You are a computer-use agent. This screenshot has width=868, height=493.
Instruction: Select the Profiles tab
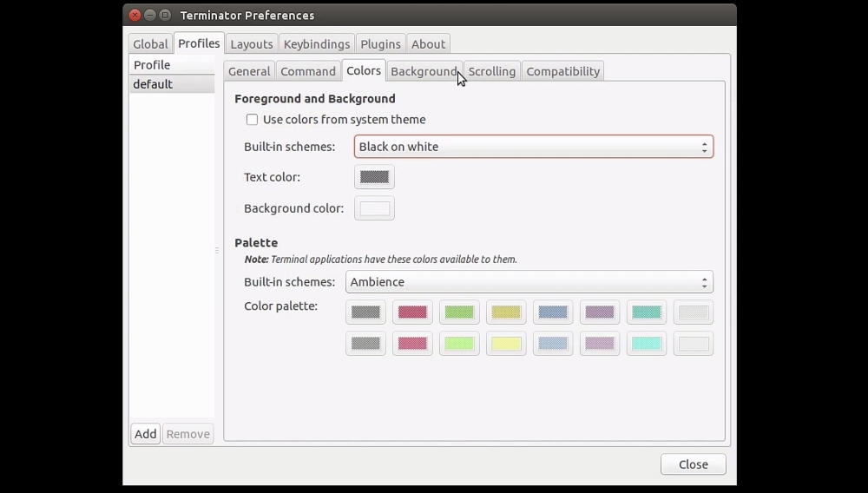click(199, 43)
